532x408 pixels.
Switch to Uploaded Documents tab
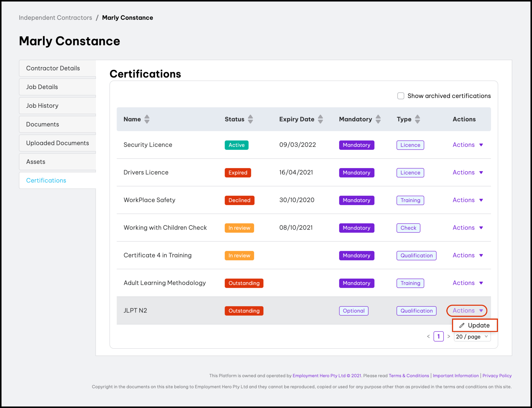58,143
